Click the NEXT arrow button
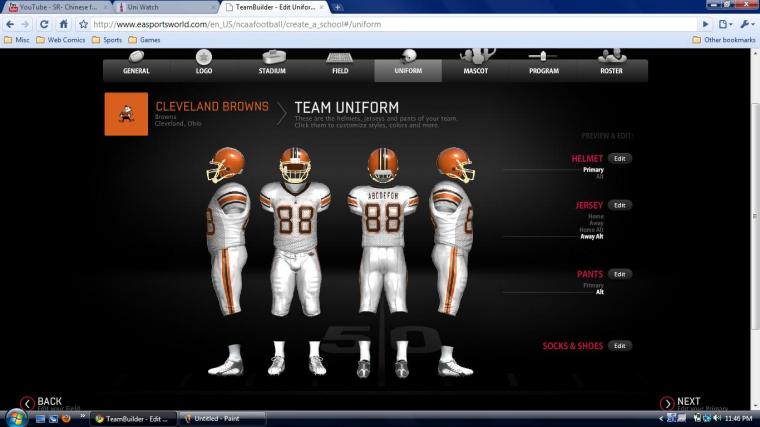 click(667, 403)
